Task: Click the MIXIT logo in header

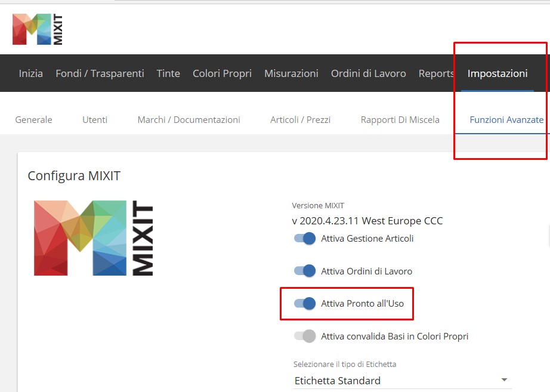Action: pyautogui.click(x=38, y=29)
